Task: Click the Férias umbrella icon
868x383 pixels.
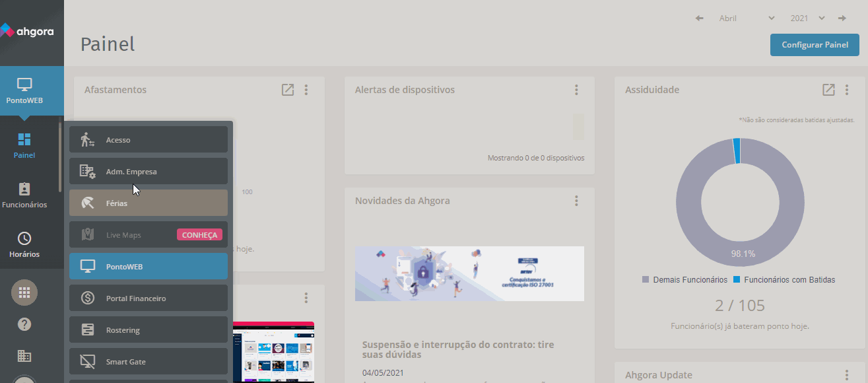Action: coord(88,203)
